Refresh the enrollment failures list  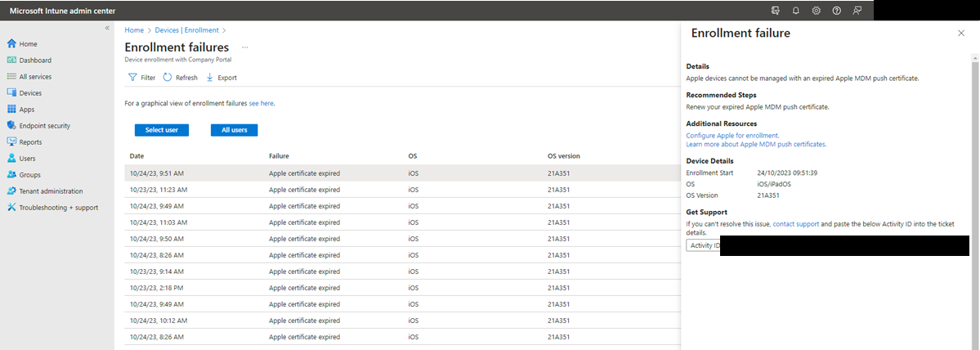[181, 78]
